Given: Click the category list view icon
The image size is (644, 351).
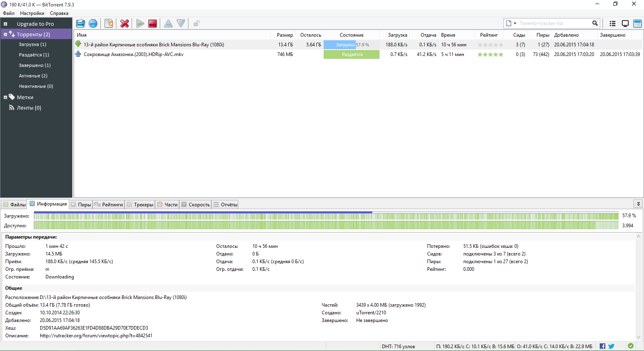Looking at the screenshot, I should coord(613,23).
